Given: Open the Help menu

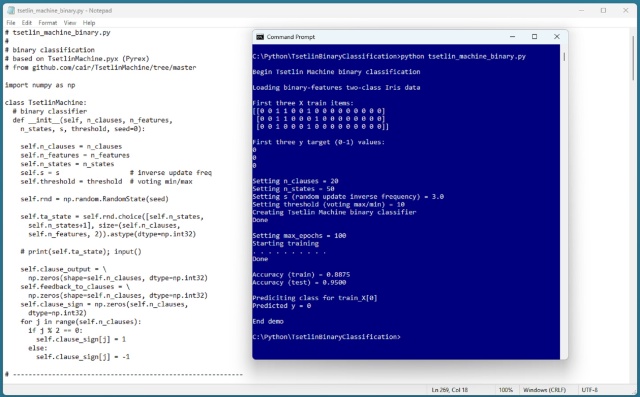Looking at the screenshot, I should point(89,23).
